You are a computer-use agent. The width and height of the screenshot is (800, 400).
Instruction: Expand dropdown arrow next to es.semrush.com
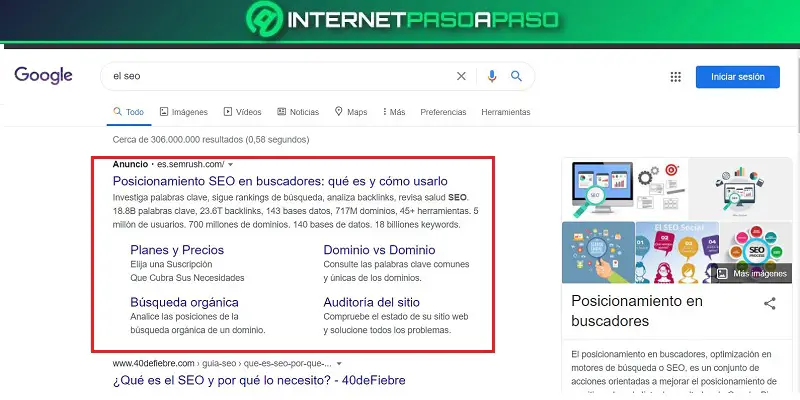[230, 164]
